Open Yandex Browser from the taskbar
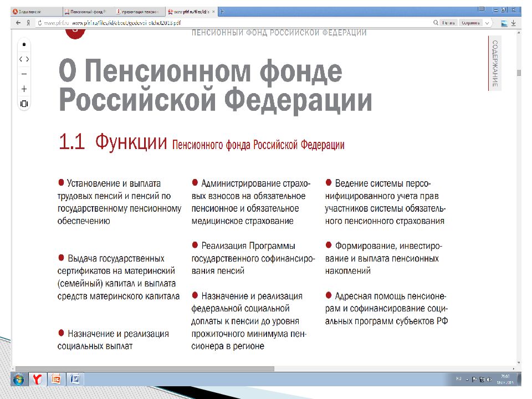The image size is (532, 399). pyautogui.click(x=37, y=379)
